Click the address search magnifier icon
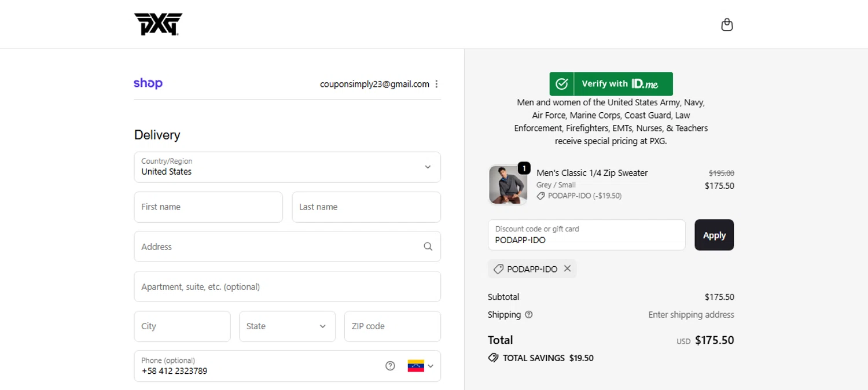868x390 pixels. [x=428, y=246]
